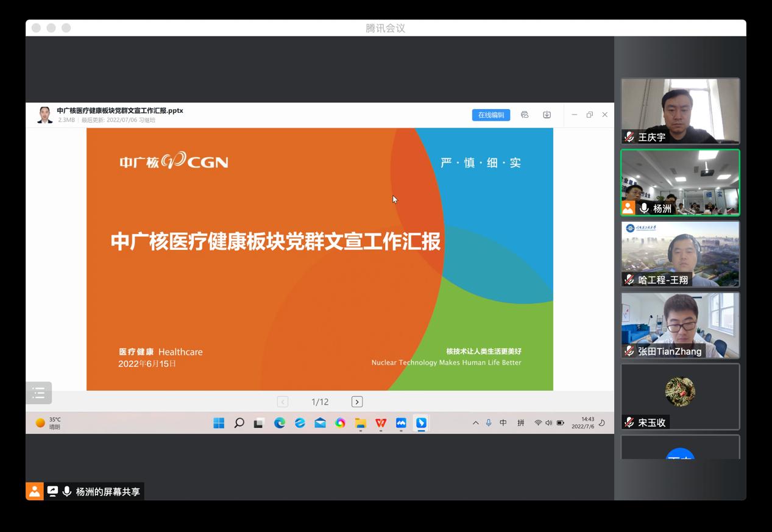Click muted mic icon next to 宋玉收
This screenshot has height=532, width=772.
pyautogui.click(x=629, y=422)
